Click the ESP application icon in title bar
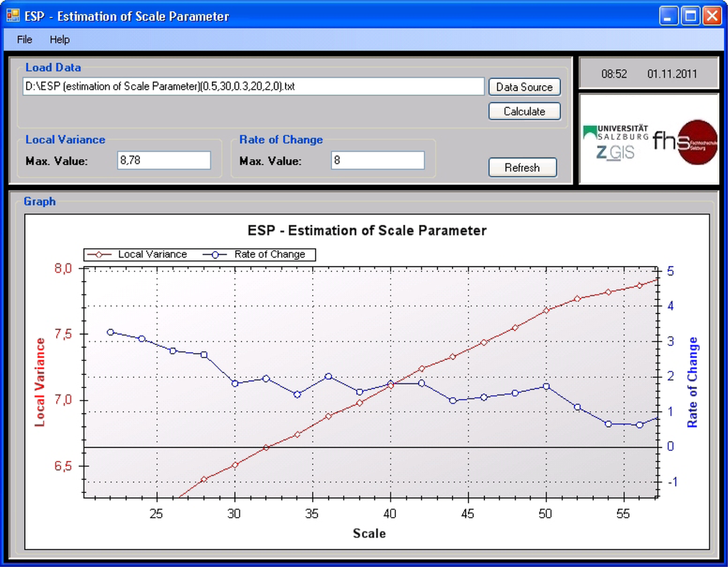The width and height of the screenshot is (728, 567). click(x=13, y=16)
